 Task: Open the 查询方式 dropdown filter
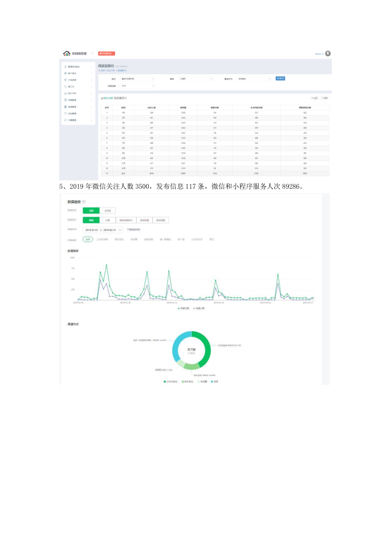coord(254,79)
